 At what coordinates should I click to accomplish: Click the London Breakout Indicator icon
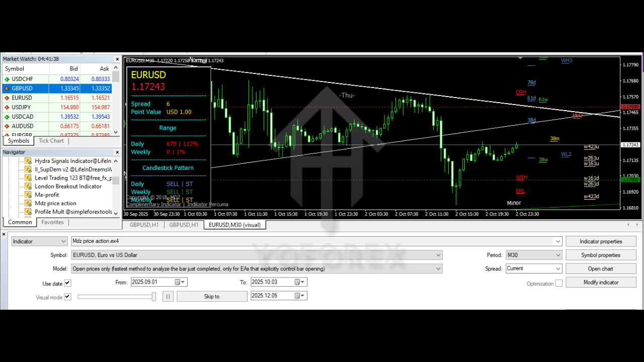coord(27,186)
